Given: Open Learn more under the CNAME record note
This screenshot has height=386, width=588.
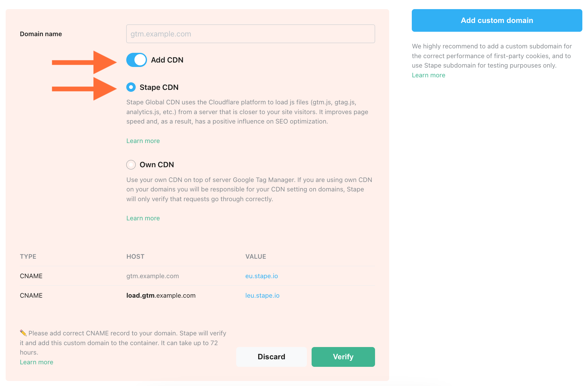Looking at the screenshot, I should [x=36, y=362].
